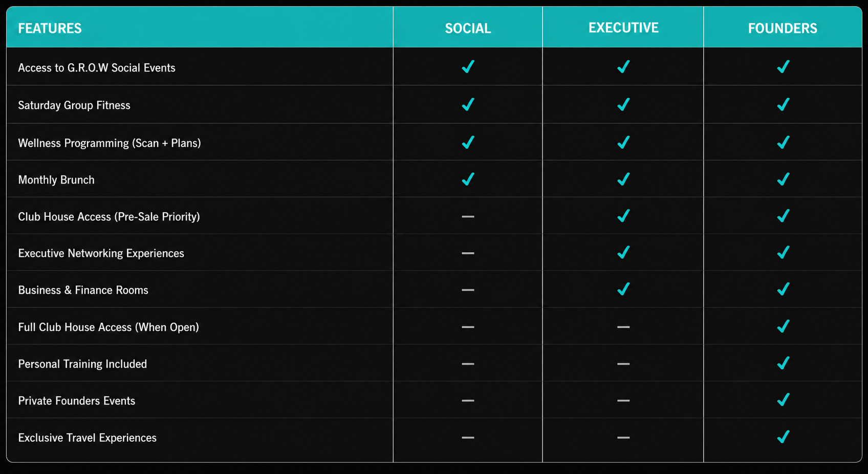The image size is (868, 474).
Task: Click Social checkmark for Wellness Programming row
Action: pos(468,143)
